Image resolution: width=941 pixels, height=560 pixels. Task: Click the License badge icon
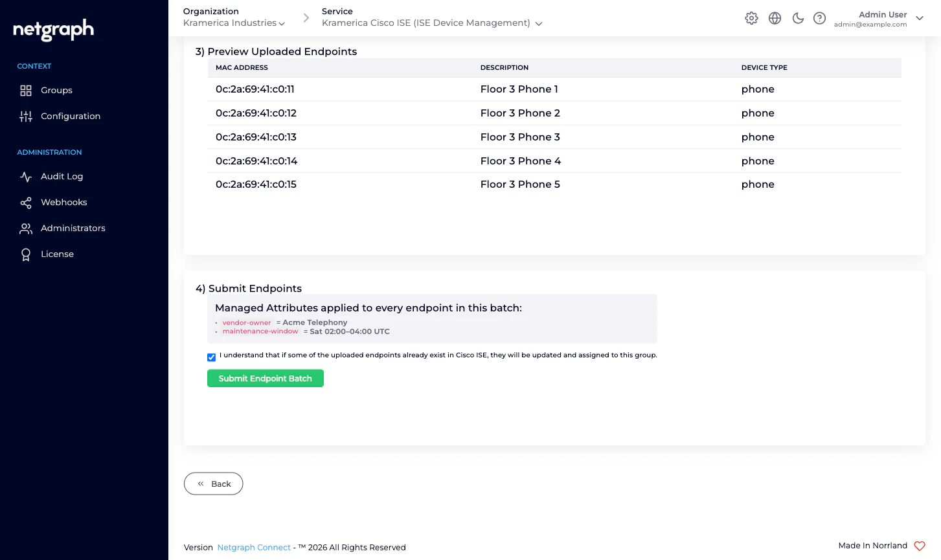pyautogui.click(x=26, y=254)
